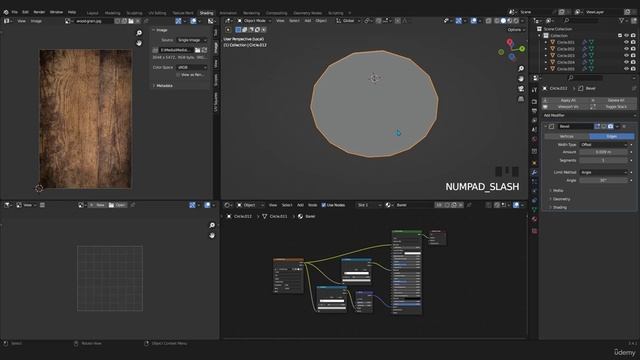
Task: Open the Window menu
Action: (56, 12)
